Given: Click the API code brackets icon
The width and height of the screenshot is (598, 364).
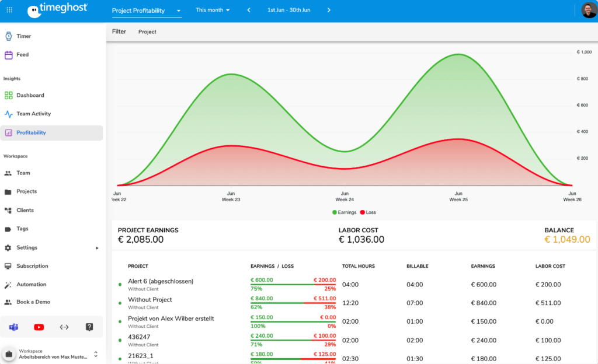Looking at the screenshot, I should pyautogui.click(x=64, y=327).
